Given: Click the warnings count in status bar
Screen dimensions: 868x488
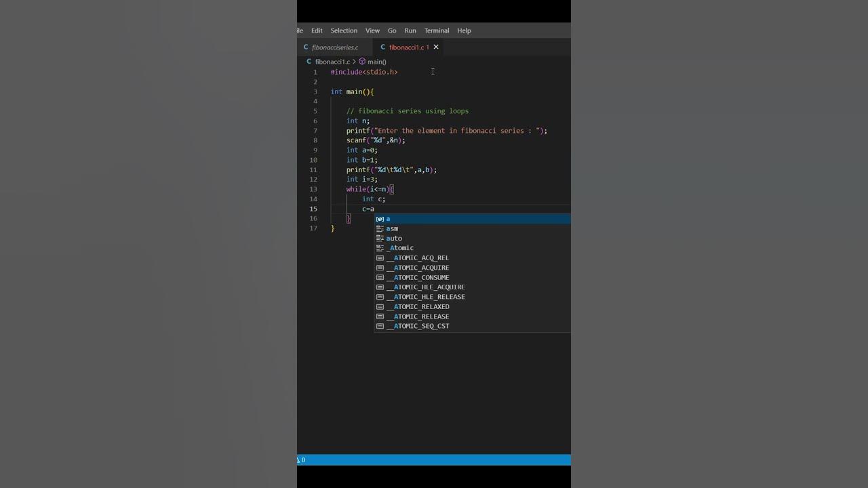Looking at the screenshot, I should pyautogui.click(x=301, y=460).
